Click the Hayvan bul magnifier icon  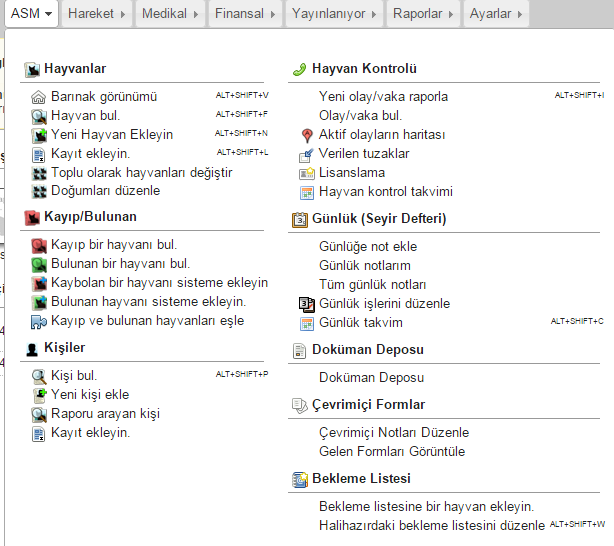[39, 116]
